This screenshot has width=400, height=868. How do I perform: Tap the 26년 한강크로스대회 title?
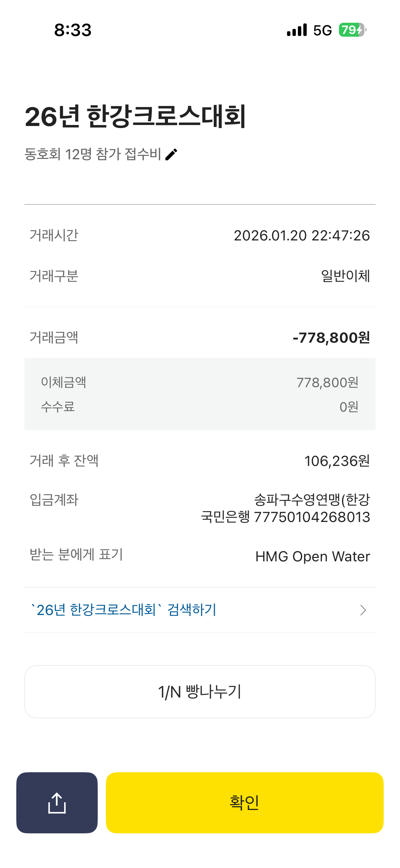click(135, 116)
